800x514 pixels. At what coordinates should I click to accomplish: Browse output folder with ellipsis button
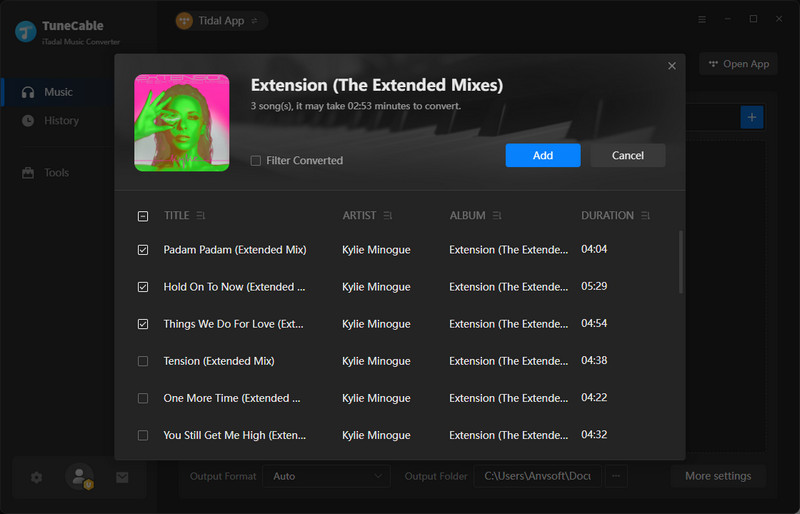(616, 476)
